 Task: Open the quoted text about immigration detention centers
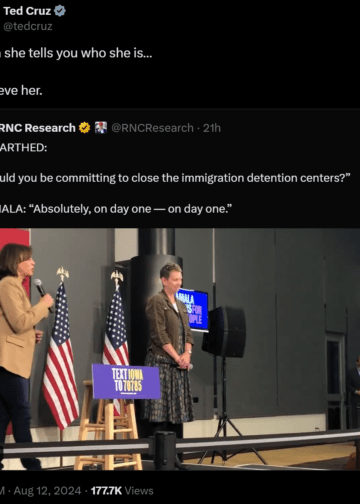175,178
